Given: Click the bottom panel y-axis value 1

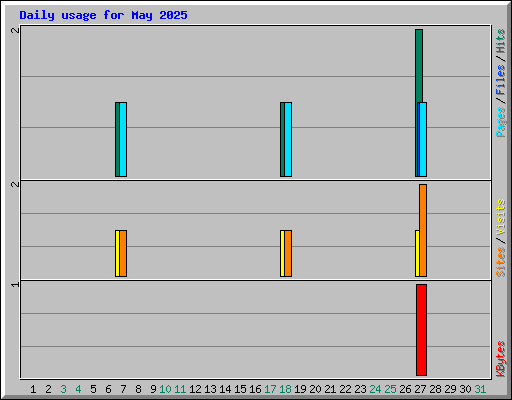Looking at the screenshot, I should point(15,284).
